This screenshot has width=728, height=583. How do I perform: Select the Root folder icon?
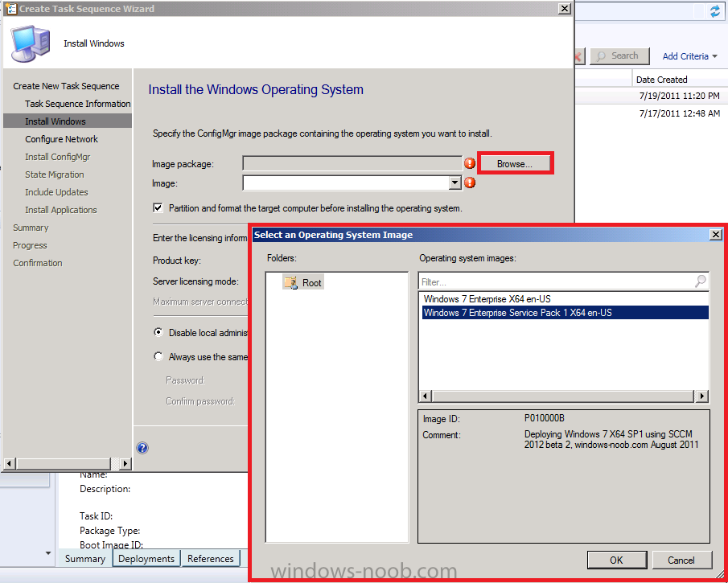290,282
